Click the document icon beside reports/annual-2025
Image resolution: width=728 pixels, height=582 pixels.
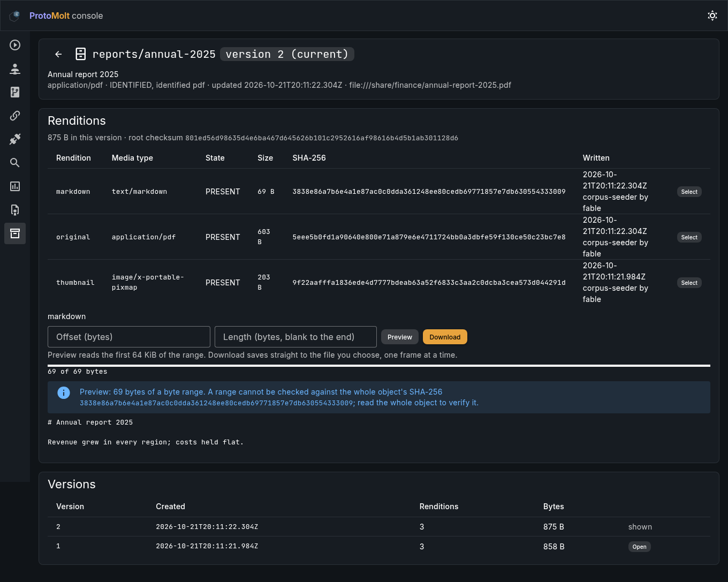point(81,54)
